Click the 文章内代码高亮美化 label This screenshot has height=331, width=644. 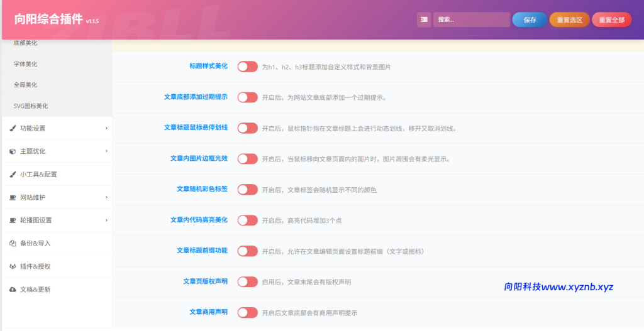click(199, 220)
